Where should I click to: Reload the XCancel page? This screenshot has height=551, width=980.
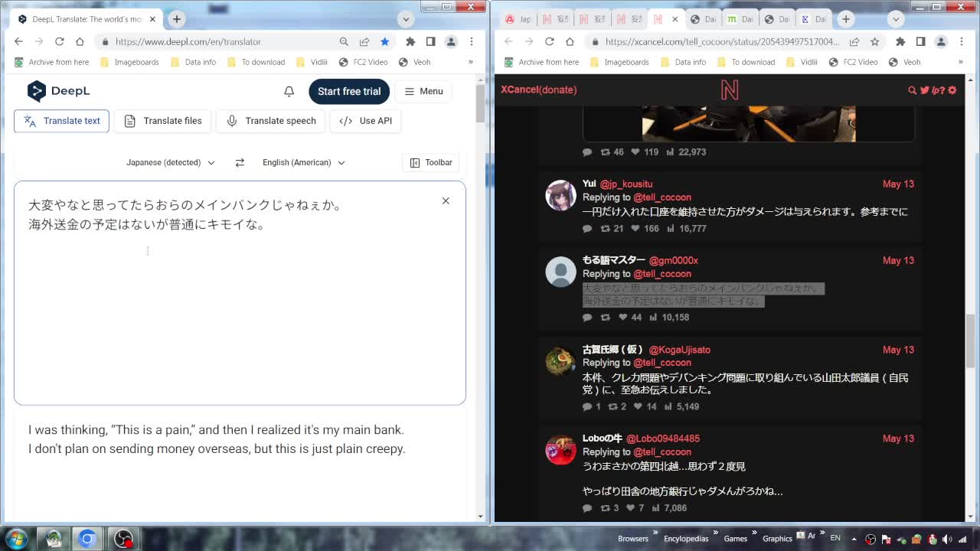(549, 41)
